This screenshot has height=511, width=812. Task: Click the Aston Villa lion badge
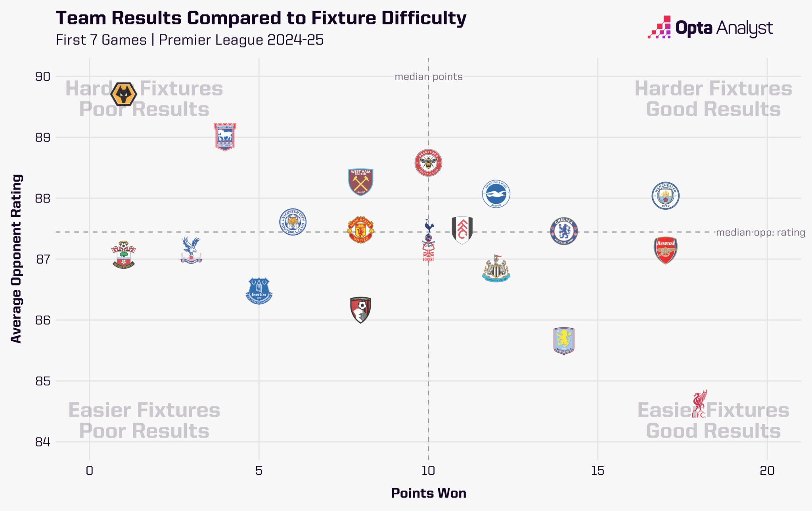(564, 341)
